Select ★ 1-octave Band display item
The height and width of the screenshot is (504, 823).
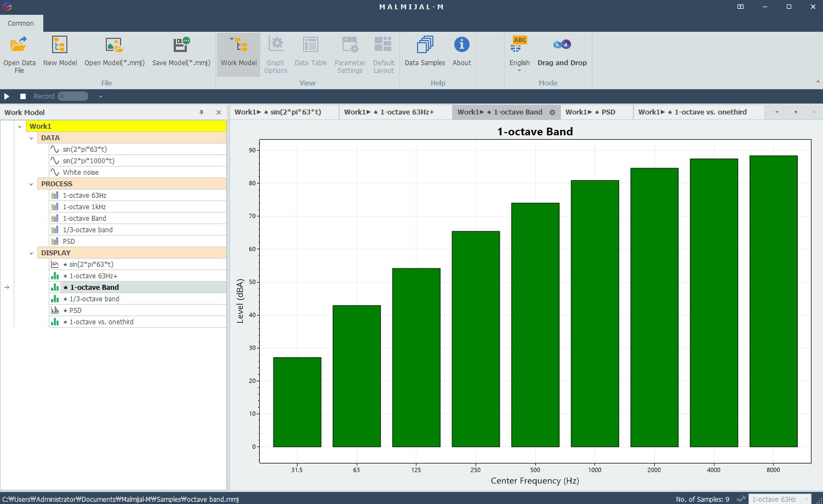coord(138,287)
